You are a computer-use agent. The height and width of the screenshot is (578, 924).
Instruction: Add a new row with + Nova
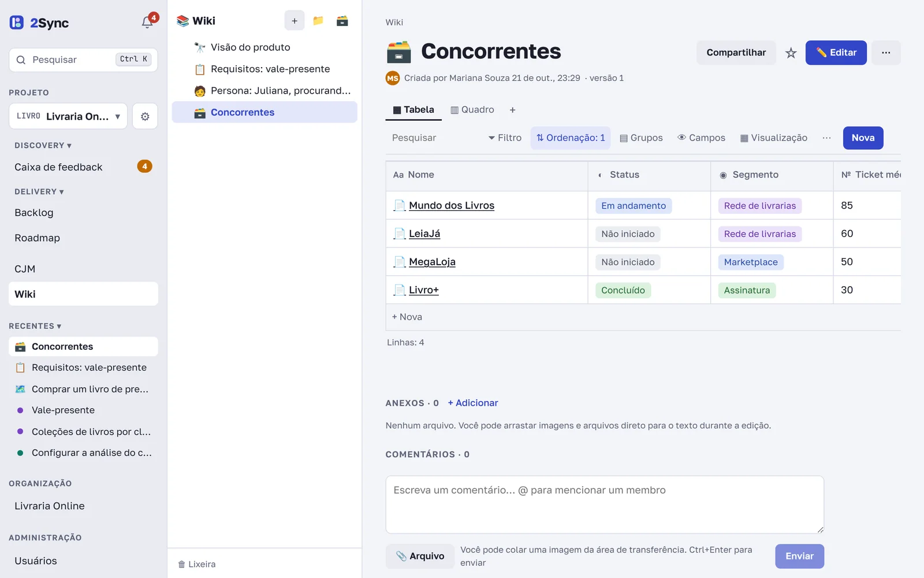(x=407, y=317)
